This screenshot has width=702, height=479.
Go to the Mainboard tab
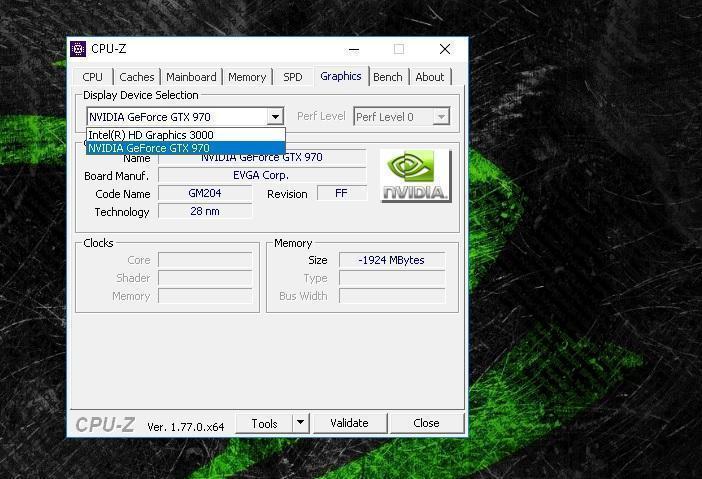191,77
